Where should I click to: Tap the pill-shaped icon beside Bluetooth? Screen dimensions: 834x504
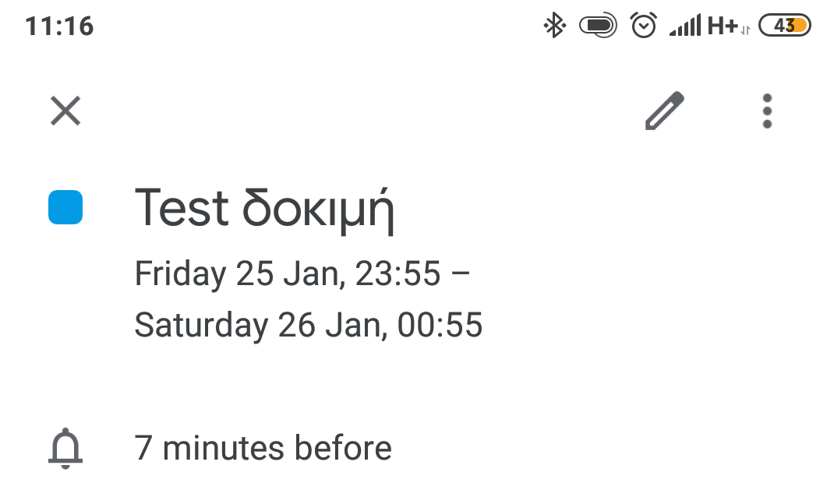pos(598,26)
